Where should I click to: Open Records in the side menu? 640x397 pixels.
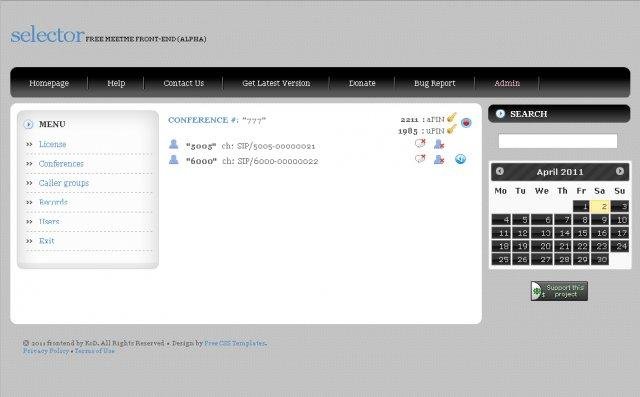53,202
